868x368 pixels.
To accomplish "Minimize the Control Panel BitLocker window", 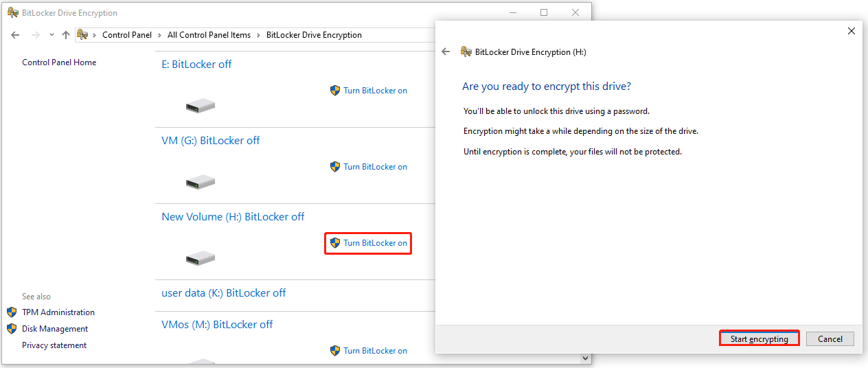I will (x=513, y=12).
